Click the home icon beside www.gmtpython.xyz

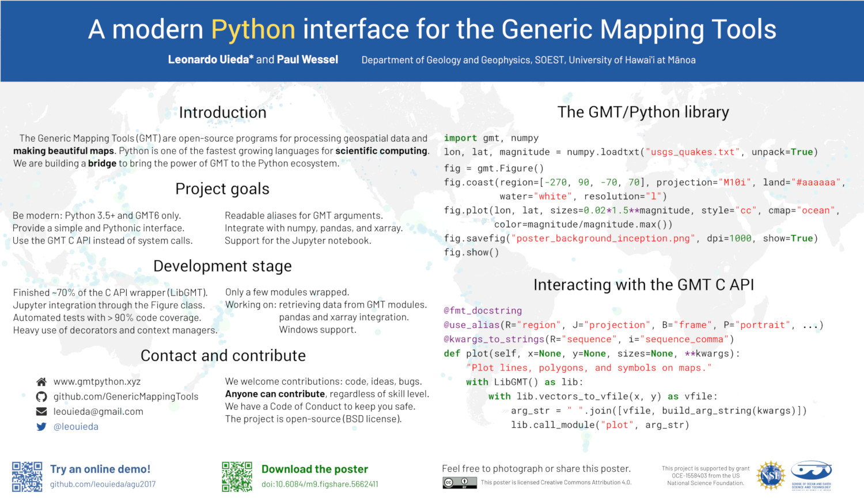click(41, 382)
